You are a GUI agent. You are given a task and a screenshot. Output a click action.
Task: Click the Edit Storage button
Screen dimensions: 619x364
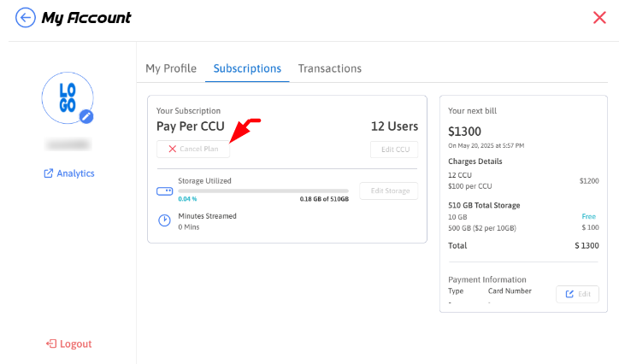(x=389, y=191)
